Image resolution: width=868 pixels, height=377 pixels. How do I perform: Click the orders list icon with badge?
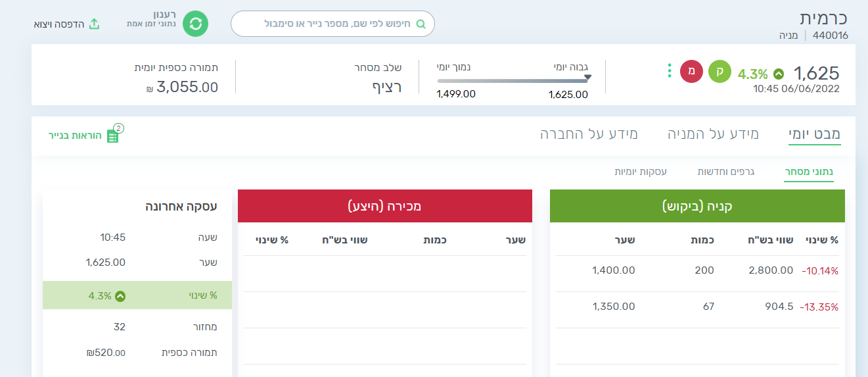click(x=113, y=136)
